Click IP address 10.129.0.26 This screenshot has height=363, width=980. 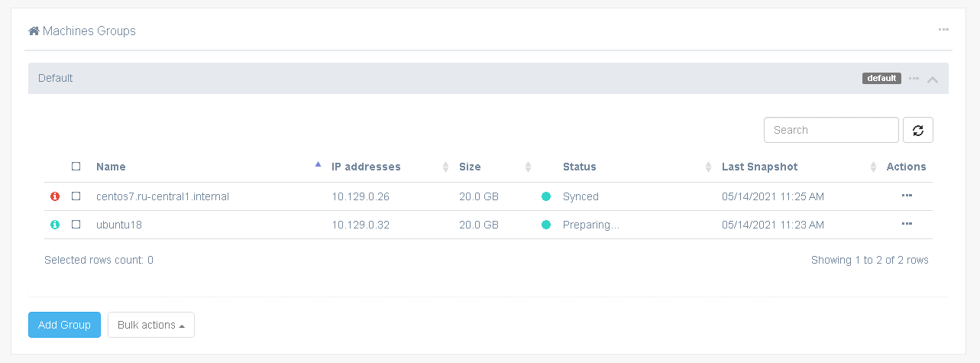[361, 196]
